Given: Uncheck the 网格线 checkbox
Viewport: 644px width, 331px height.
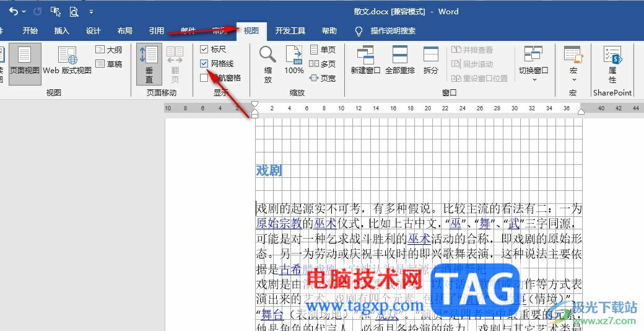Looking at the screenshot, I should click(204, 63).
